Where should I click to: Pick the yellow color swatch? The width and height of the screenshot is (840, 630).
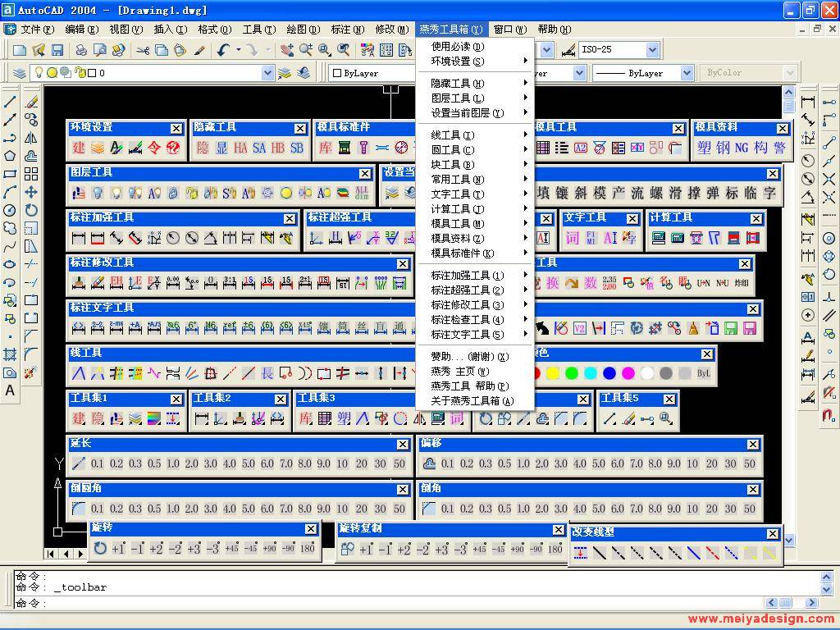553,373
